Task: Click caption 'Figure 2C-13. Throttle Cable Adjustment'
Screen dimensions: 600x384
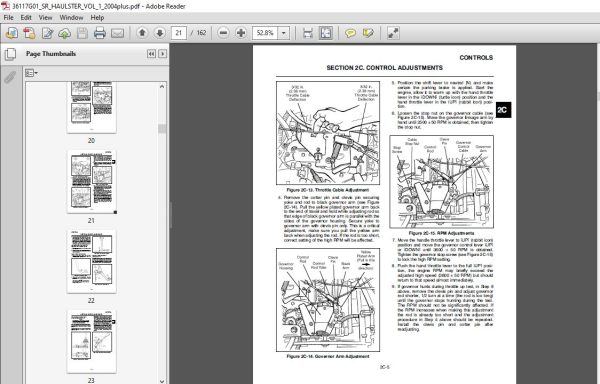Action: coord(328,190)
